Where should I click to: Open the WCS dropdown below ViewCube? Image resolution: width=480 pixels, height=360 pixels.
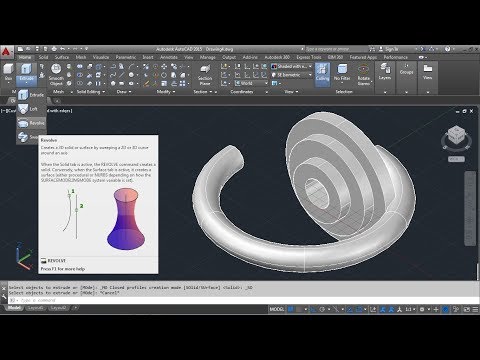point(456,159)
